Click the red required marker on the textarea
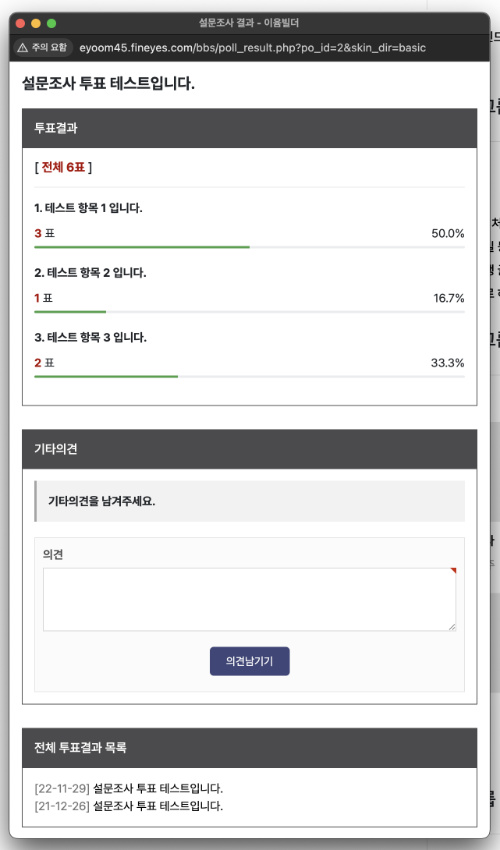Screen dimensions: 500x850 [x=453, y=571]
